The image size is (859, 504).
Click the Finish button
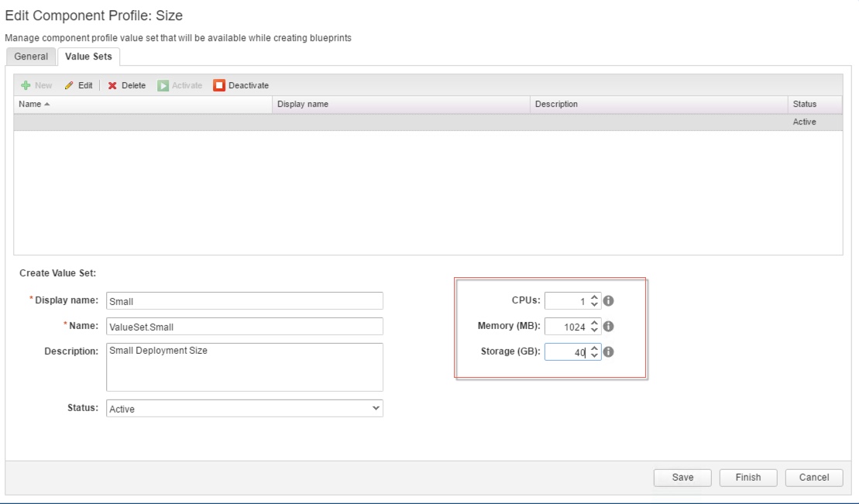747,478
